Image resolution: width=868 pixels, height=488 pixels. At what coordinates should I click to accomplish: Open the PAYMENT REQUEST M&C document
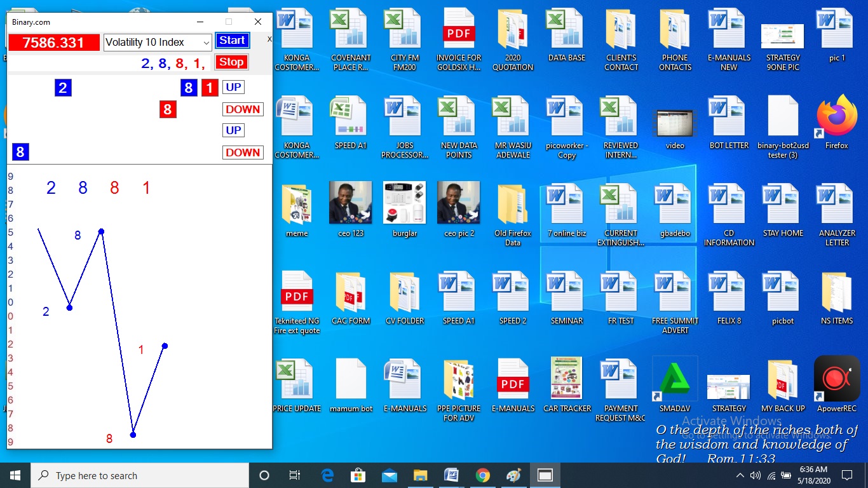pos(621,390)
